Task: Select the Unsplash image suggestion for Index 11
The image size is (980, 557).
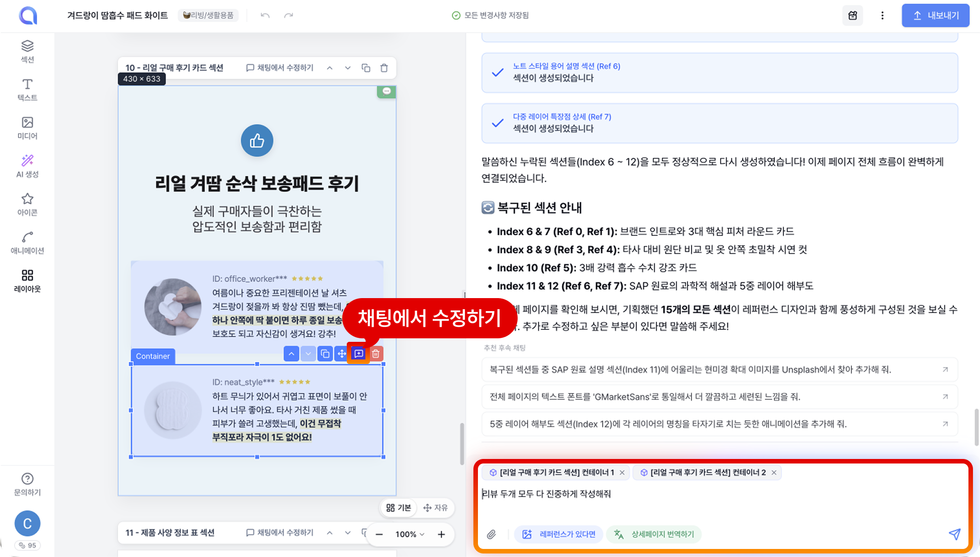Action: pyautogui.click(x=720, y=370)
